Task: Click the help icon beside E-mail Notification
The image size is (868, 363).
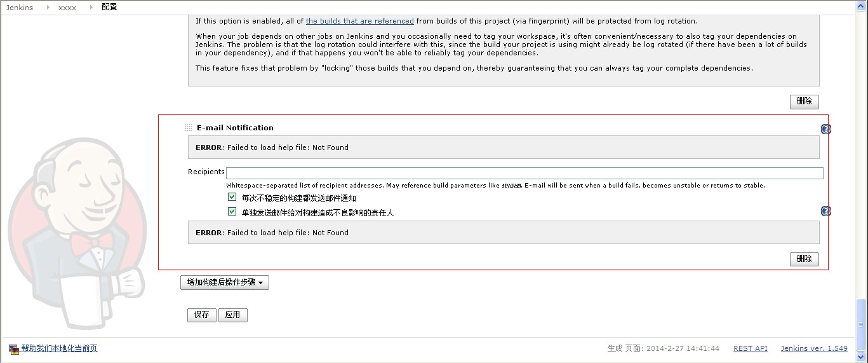Action: pyautogui.click(x=825, y=129)
